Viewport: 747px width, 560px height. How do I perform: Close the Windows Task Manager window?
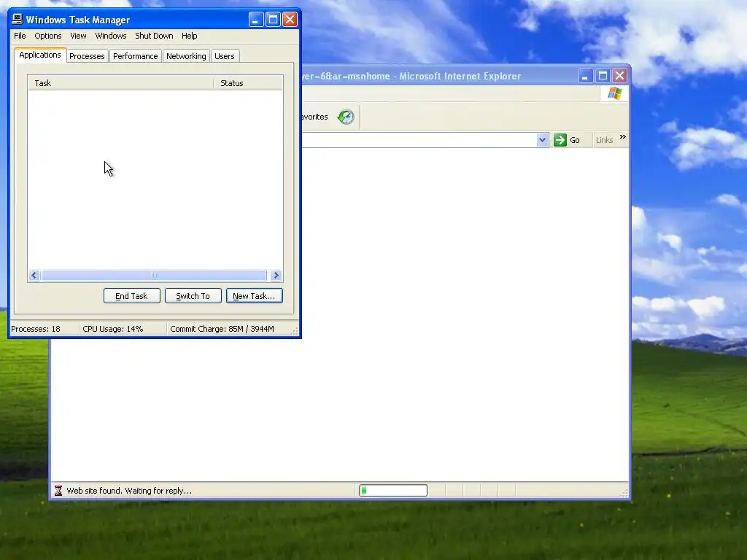click(x=290, y=20)
